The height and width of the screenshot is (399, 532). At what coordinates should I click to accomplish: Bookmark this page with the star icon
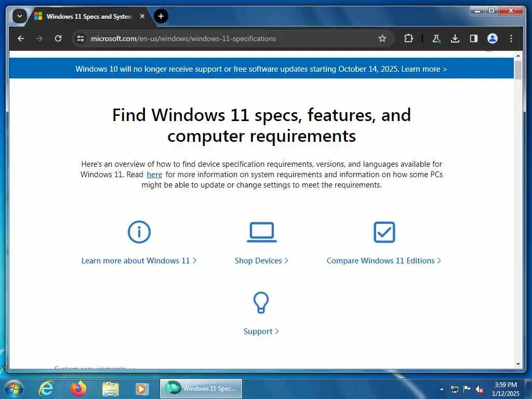(x=382, y=38)
